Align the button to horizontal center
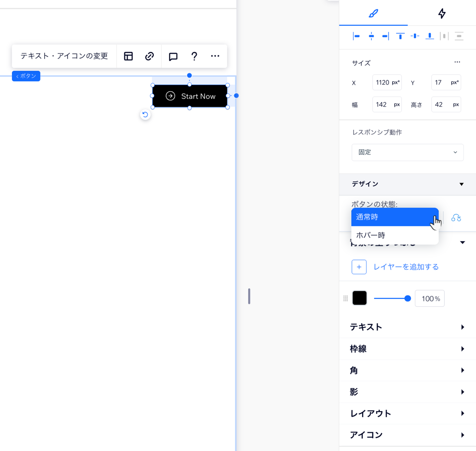 (x=371, y=36)
